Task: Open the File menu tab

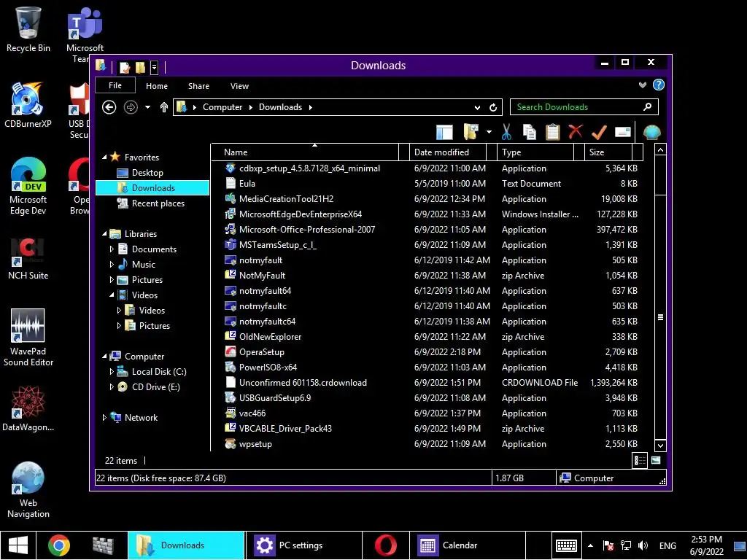Action: point(115,85)
